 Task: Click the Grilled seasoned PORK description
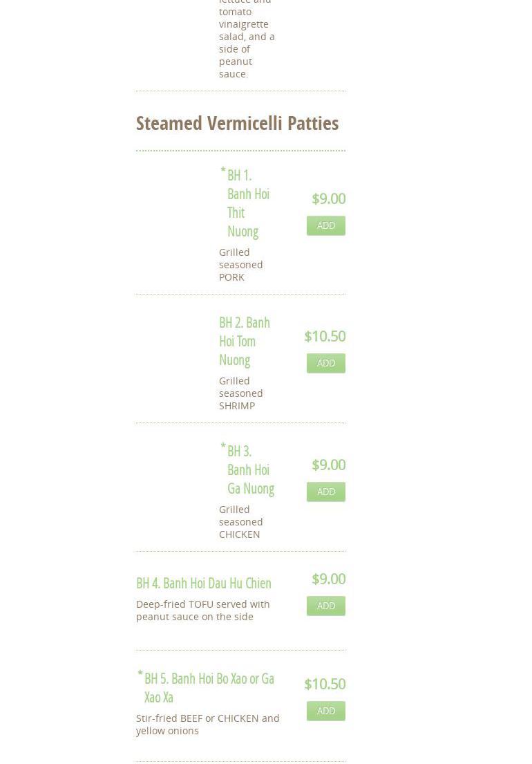click(x=240, y=265)
